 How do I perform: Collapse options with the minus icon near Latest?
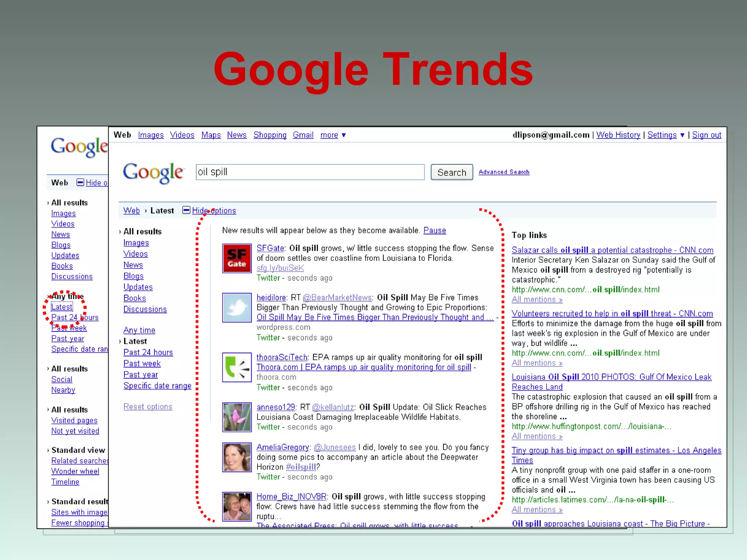tap(186, 210)
